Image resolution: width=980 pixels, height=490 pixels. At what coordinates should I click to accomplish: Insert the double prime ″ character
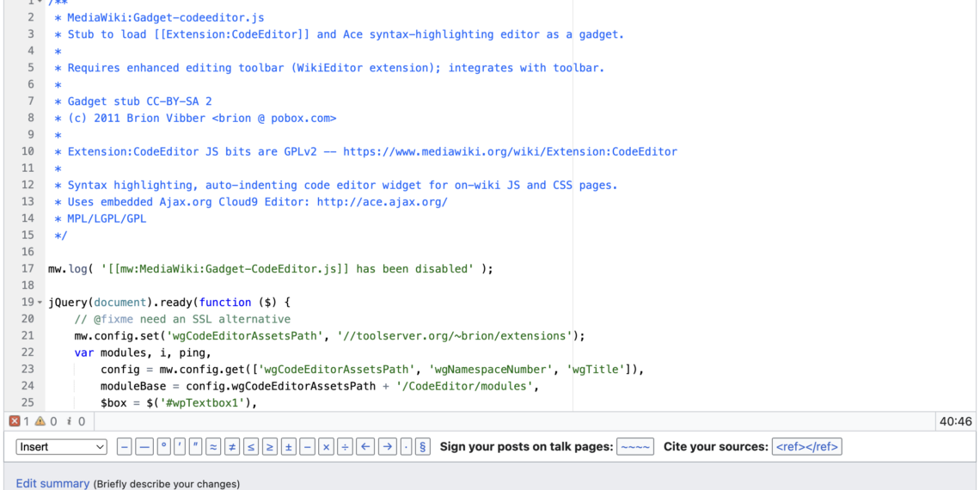click(196, 447)
